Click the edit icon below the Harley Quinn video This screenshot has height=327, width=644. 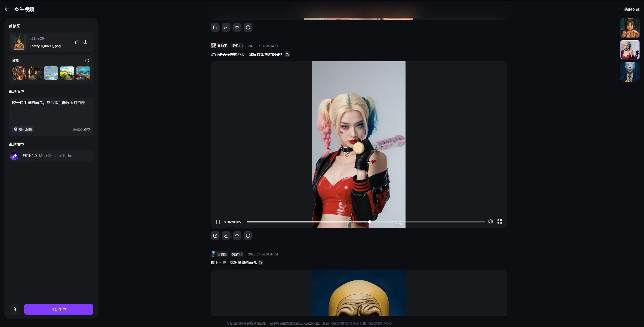215,236
